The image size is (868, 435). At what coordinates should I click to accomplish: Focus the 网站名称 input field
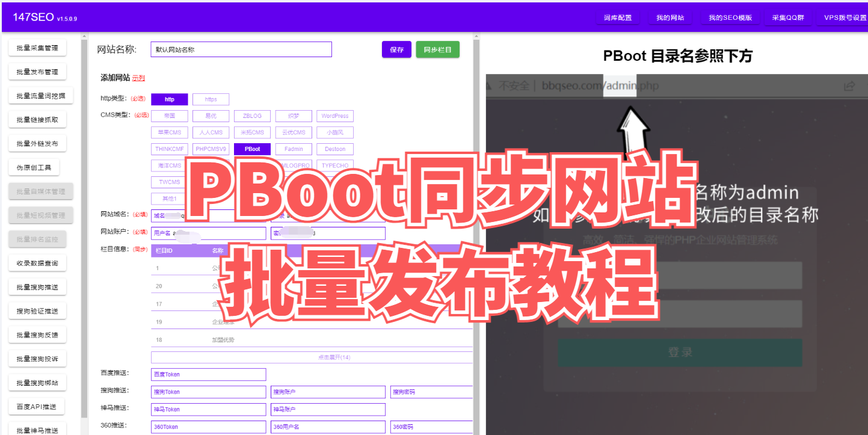[241, 50]
